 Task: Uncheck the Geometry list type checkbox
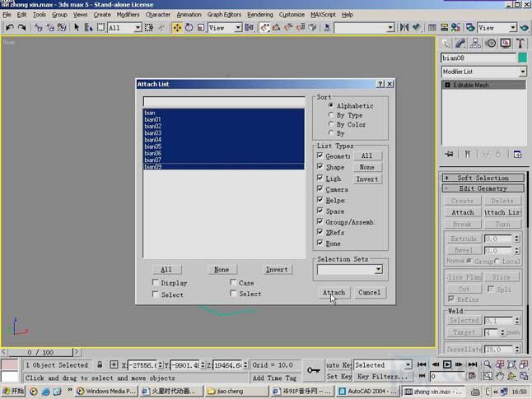coord(320,155)
